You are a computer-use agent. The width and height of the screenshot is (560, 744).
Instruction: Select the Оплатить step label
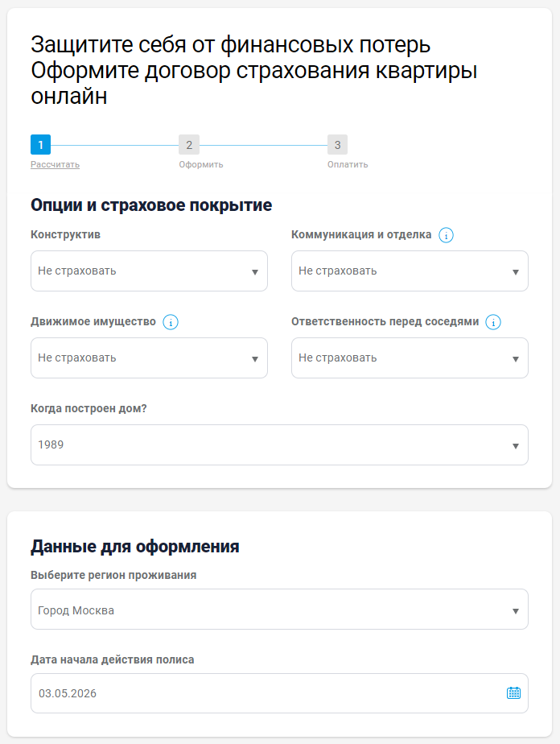coord(348,164)
